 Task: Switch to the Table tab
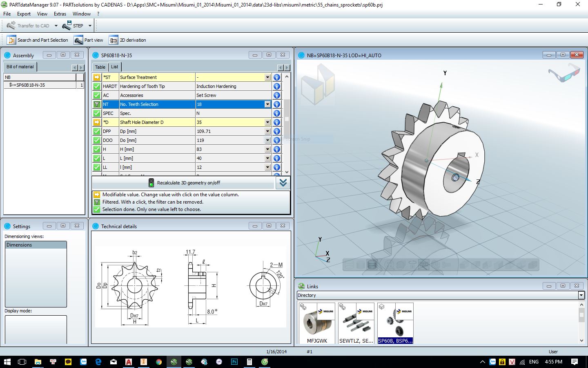(100, 67)
